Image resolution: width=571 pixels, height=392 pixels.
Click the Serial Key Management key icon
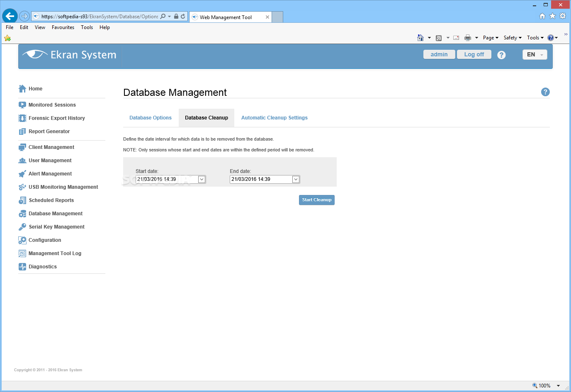(22, 227)
